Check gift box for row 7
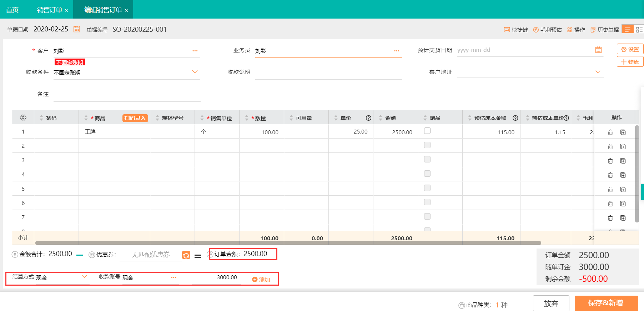Screen dimensions: 644x311 click(427, 216)
